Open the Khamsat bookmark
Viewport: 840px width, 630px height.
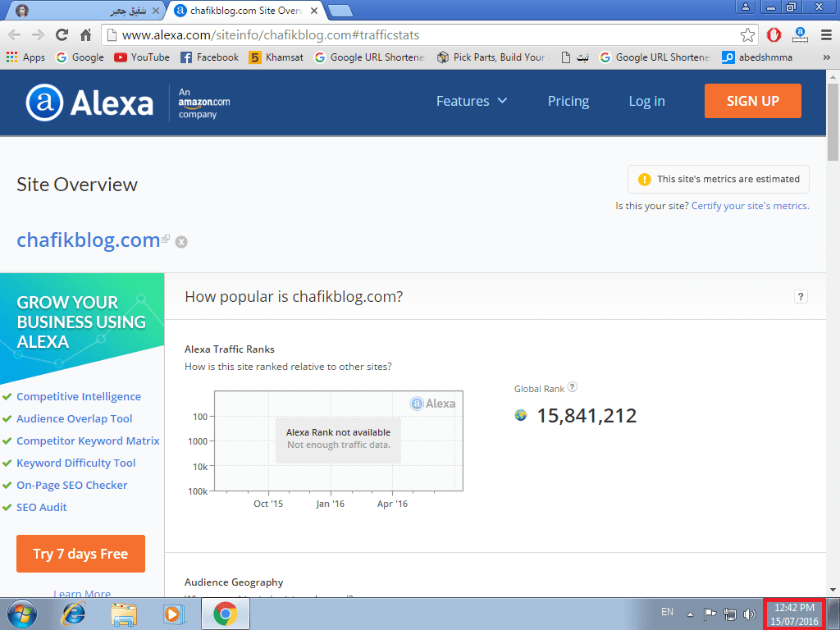pyautogui.click(x=276, y=57)
